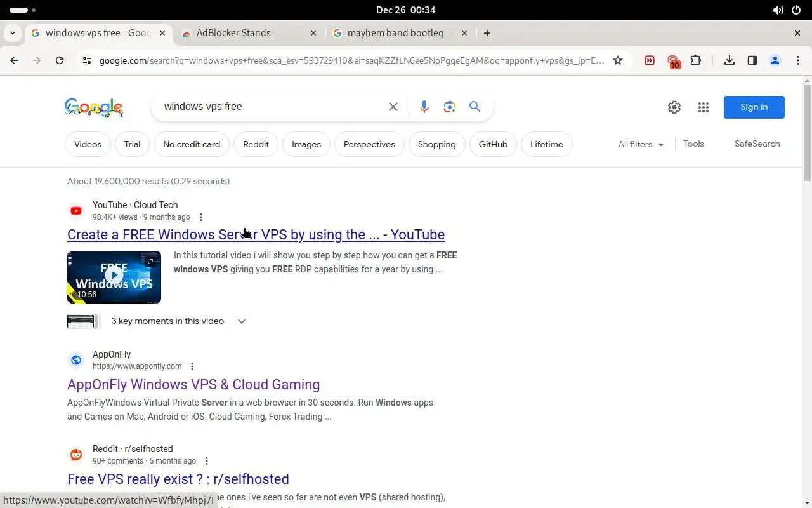Apply the Trial filter chip
The height and width of the screenshot is (508, 812).
point(132,144)
